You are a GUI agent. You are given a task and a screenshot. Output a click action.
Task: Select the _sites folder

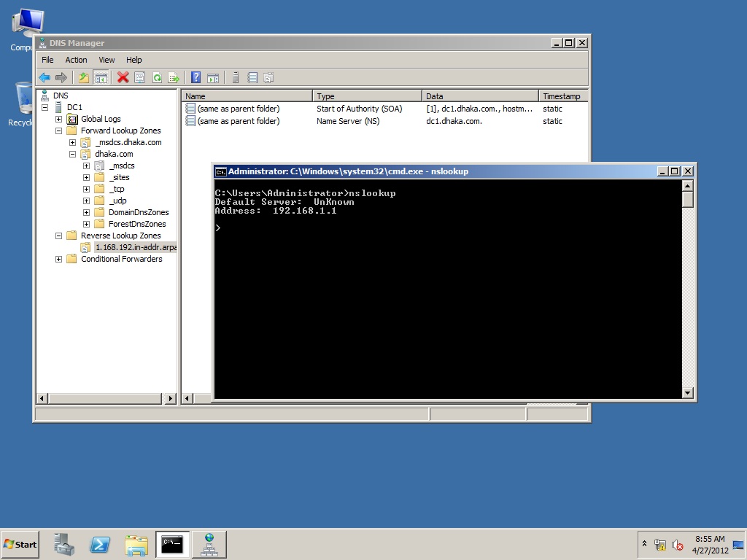(x=119, y=177)
